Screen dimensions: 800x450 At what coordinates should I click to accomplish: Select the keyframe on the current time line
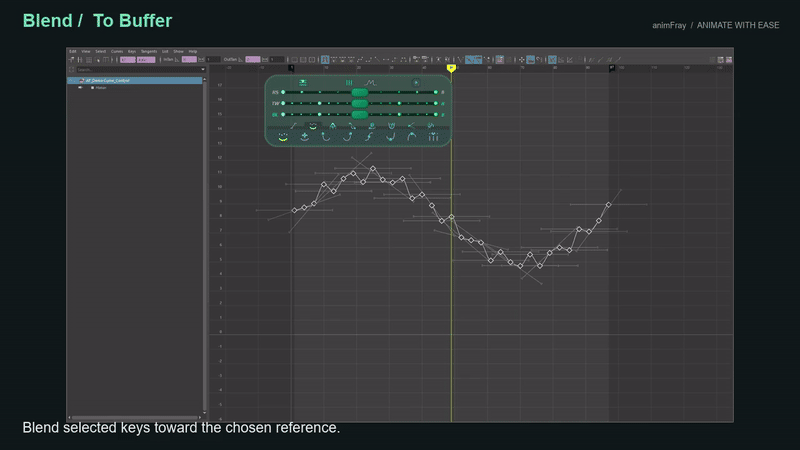pyautogui.click(x=452, y=217)
